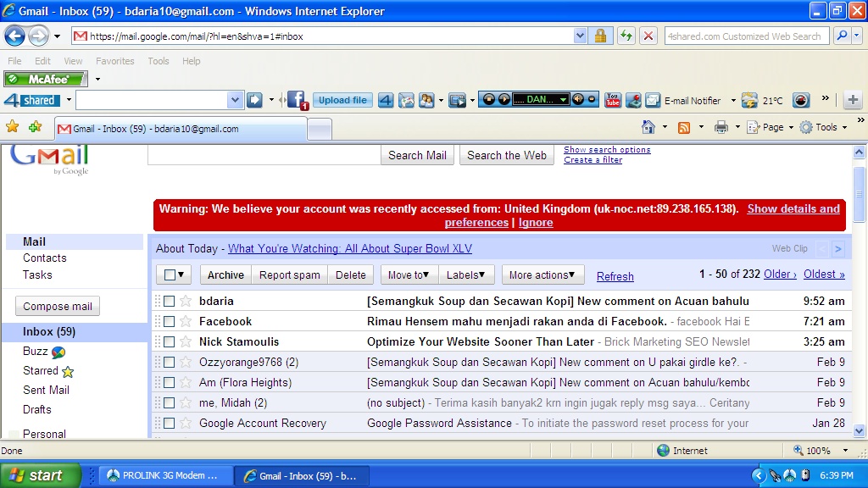Open the YouTube toolbar icon
The width and height of the screenshot is (868, 488).
(x=613, y=100)
